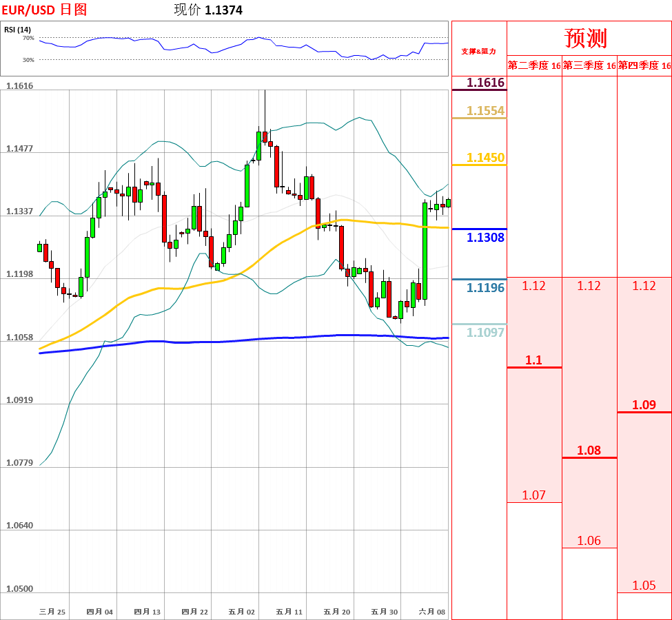This screenshot has height=620, width=672.
Task: Select the 第二季度 16 column header
Action: click(534, 65)
